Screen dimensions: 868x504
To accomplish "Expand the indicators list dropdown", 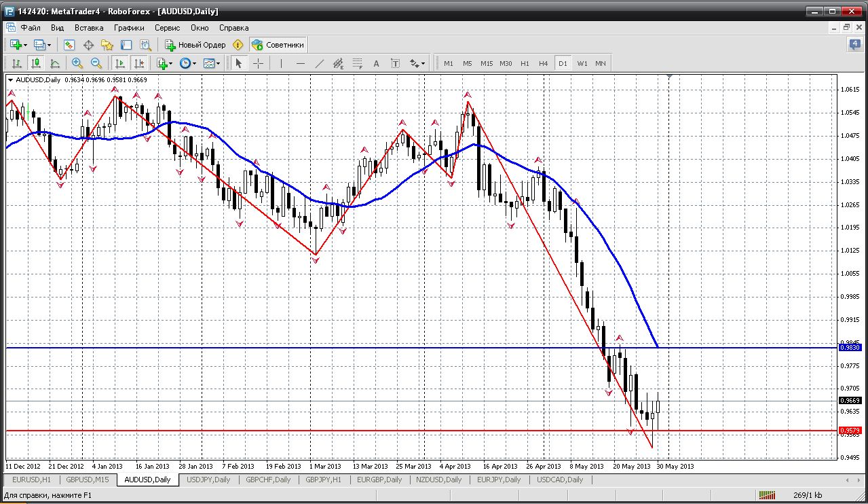I will tap(170, 63).
